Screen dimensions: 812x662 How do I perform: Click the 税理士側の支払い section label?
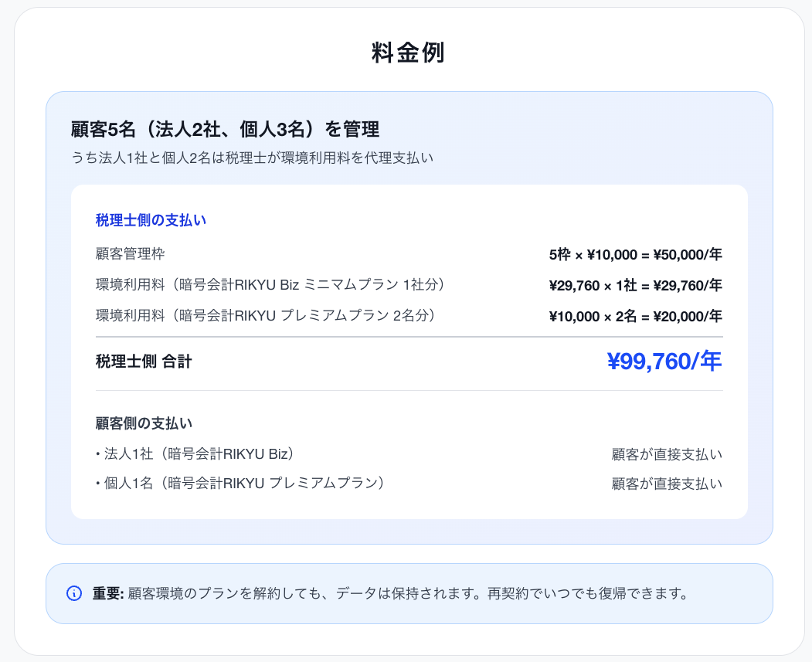pyautogui.click(x=151, y=220)
